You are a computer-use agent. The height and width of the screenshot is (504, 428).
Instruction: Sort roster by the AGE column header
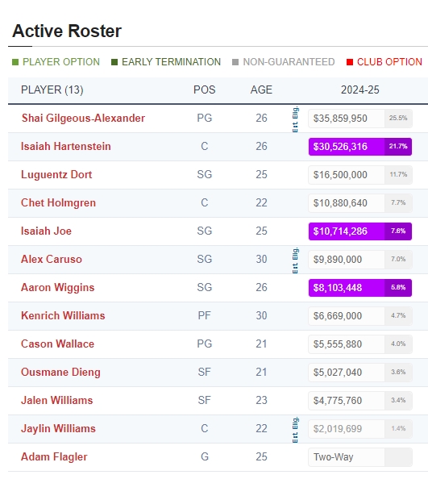261,90
